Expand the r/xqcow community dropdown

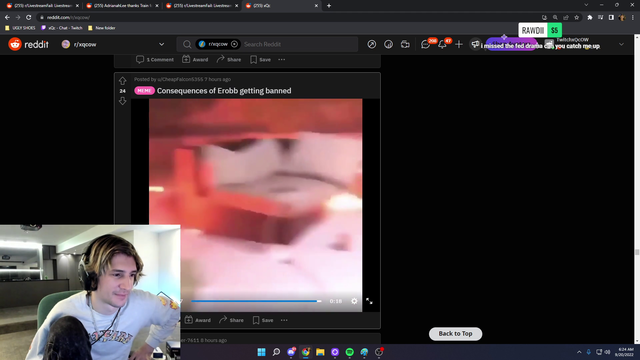pos(162,44)
